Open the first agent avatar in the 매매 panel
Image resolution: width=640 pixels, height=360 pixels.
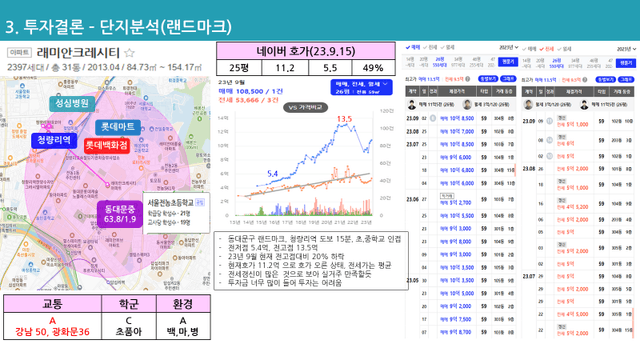(412, 104)
